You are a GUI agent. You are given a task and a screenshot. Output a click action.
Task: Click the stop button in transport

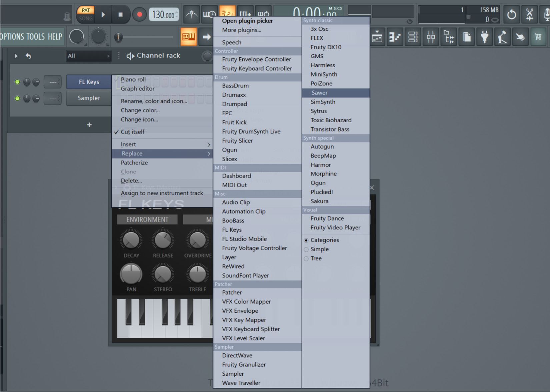tap(121, 14)
